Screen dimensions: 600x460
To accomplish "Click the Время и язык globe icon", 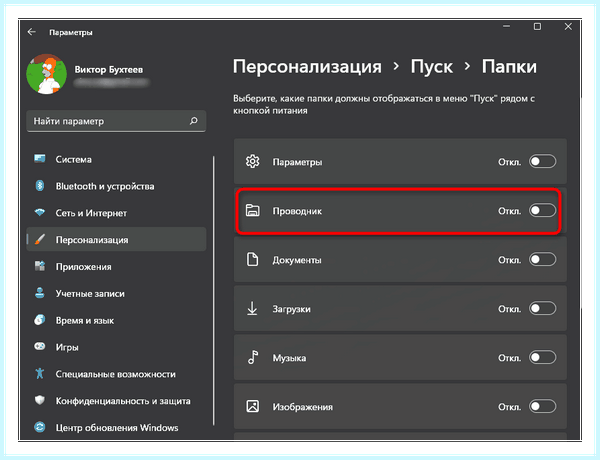I will tap(40, 320).
